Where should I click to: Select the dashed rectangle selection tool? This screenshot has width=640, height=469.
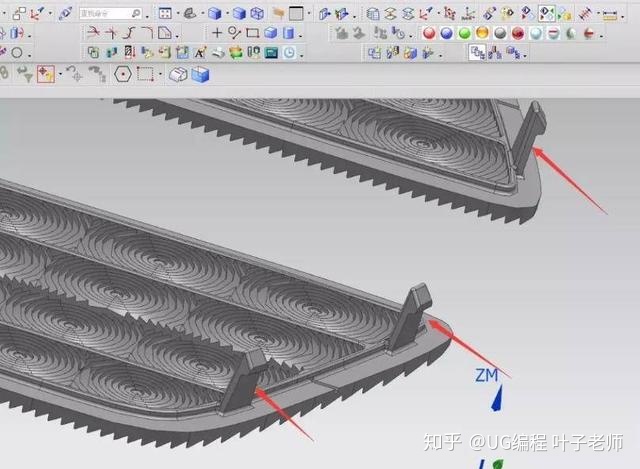pos(145,74)
